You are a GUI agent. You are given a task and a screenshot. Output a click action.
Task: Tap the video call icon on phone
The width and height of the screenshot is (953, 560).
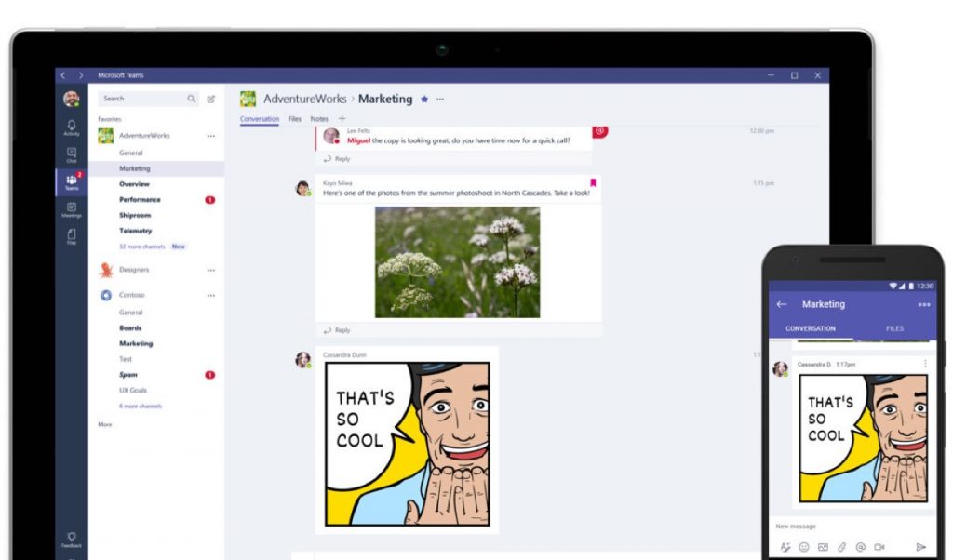879,547
